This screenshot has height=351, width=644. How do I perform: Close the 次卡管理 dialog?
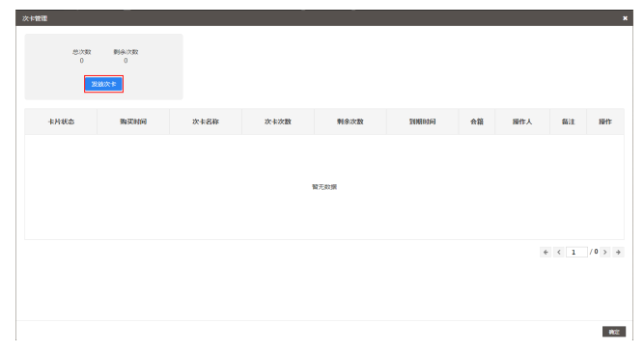pyautogui.click(x=625, y=18)
